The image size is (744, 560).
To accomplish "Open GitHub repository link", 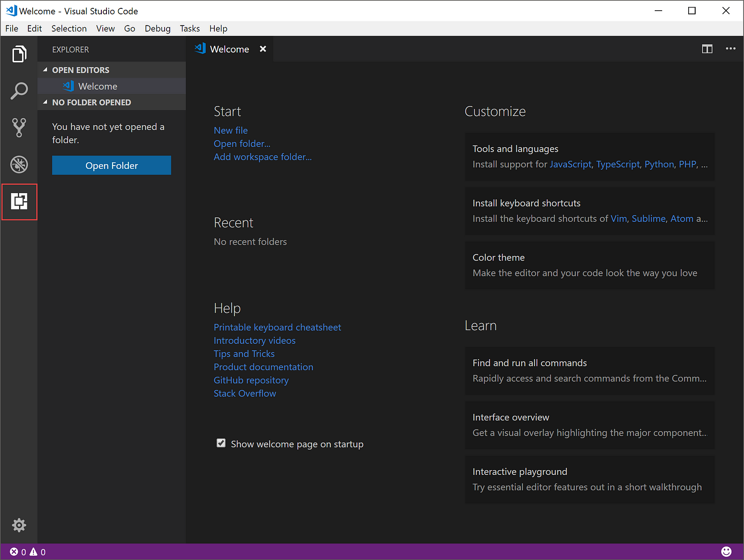I will (x=251, y=380).
